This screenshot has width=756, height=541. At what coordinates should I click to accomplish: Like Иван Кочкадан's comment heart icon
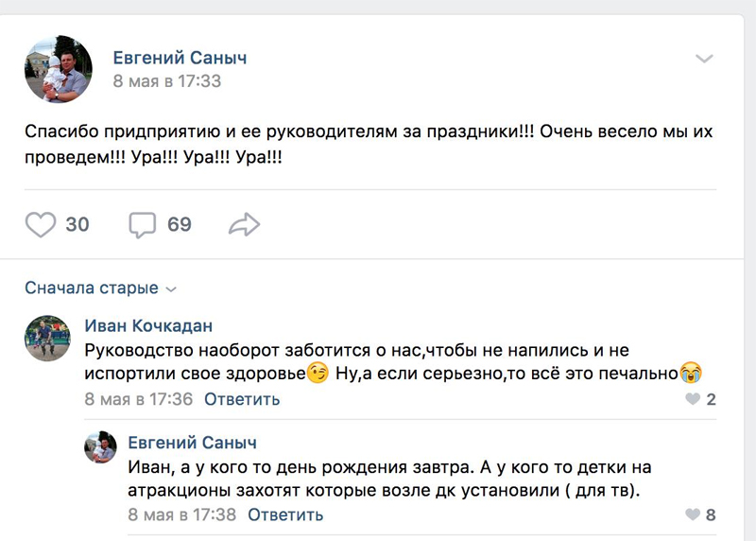coord(694,399)
